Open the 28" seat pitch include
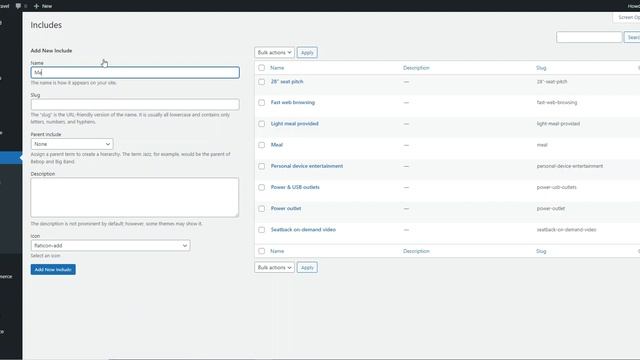The width and height of the screenshot is (640, 360). [287, 82]
